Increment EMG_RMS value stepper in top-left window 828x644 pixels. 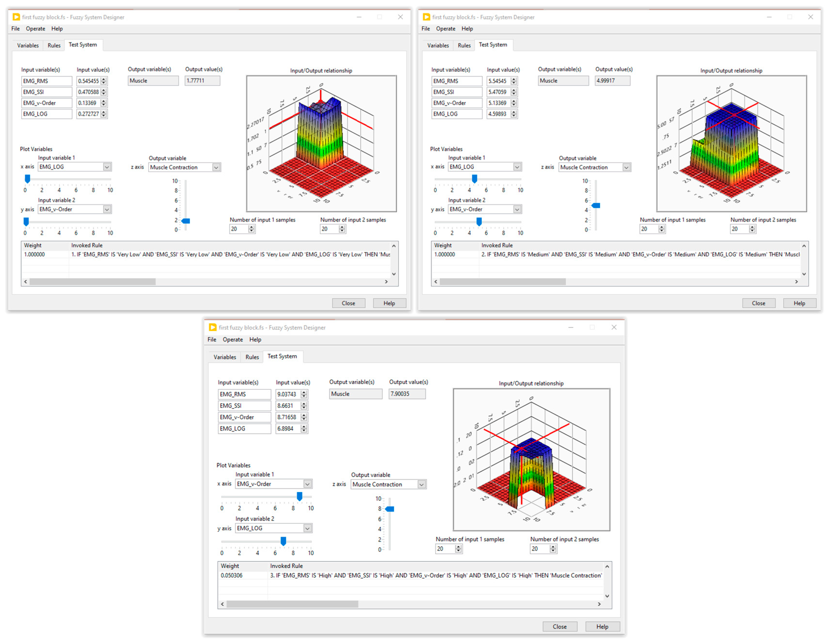click(104, 79)
